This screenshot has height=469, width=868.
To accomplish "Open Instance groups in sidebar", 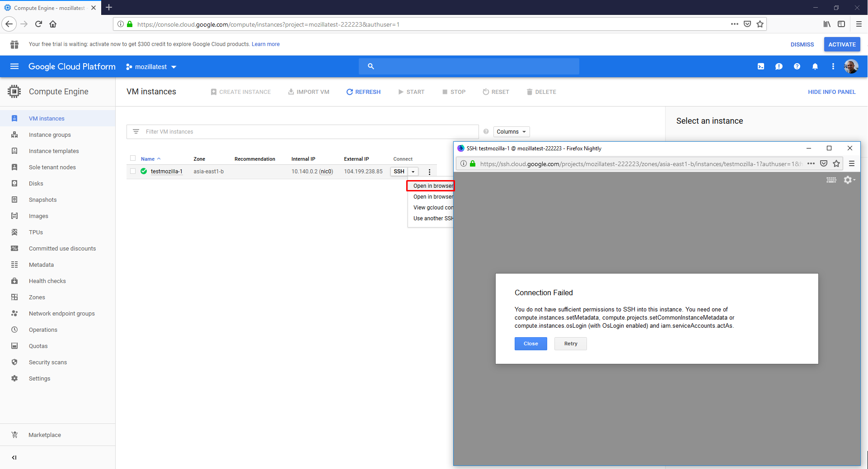I will (50, 135).
